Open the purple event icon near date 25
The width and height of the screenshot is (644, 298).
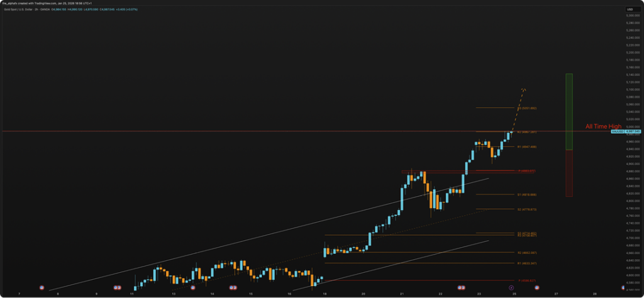[x=510, y=287]
